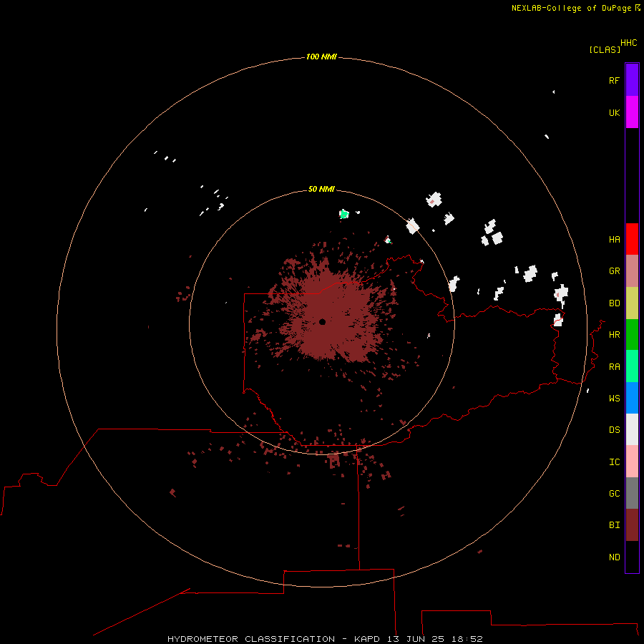Click the black radar site dot at center
Screen dimensions: 644x644
point(323,321)
